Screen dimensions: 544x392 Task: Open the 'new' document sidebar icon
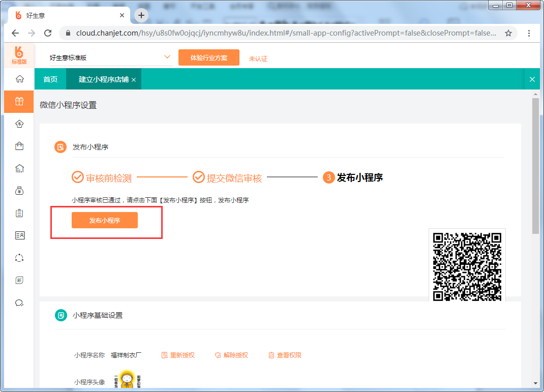[19, 280]
